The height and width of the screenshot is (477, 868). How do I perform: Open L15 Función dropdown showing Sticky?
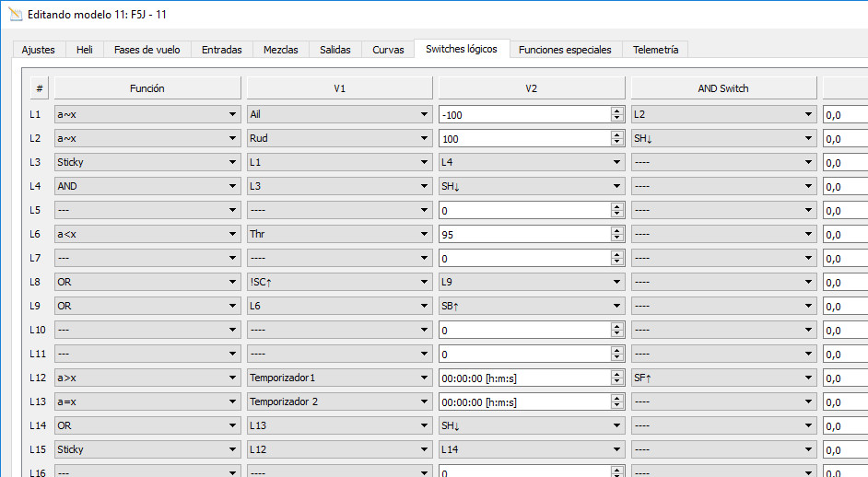coord(147,450)
